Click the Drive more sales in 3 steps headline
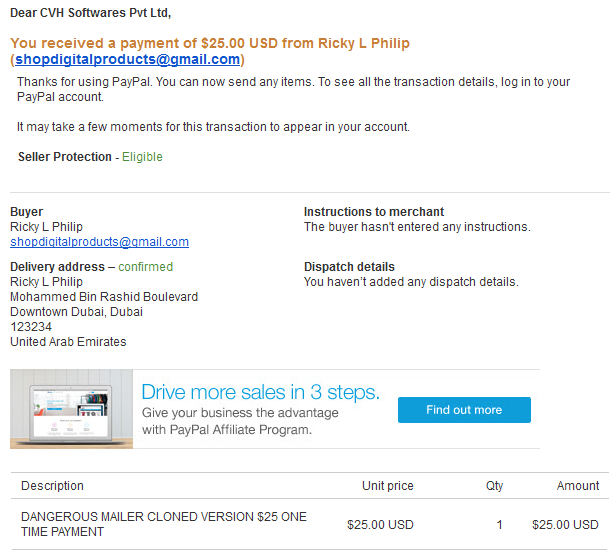Image resolution: width=616 pixels, height=558 pixels. pos(260,392)
